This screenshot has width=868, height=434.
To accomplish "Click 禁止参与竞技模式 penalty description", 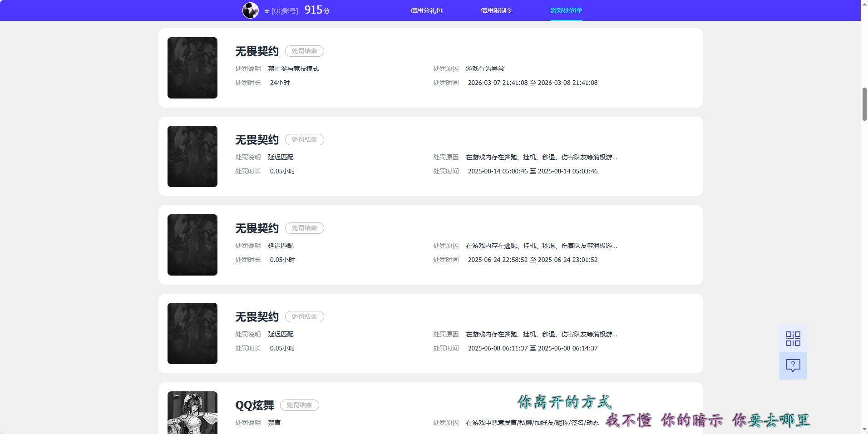I will pyautogui.click(x=293, y=69).
